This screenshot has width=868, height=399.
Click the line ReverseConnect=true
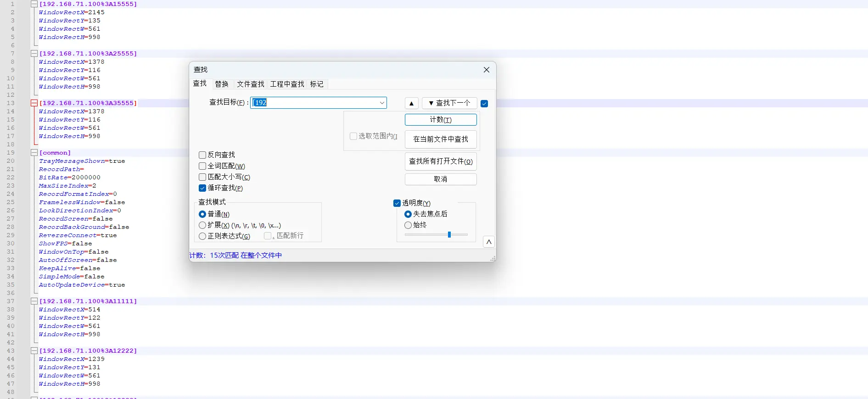78,235
